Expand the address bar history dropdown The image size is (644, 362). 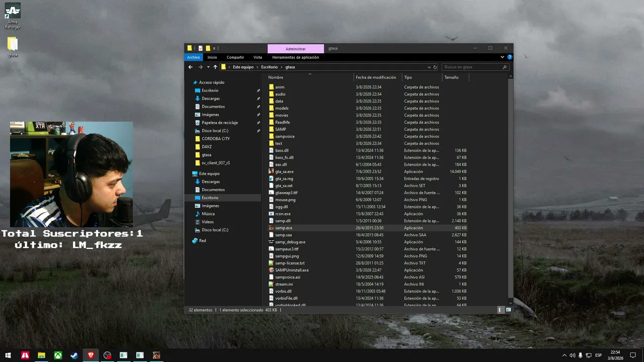pyautogui.click(x=429, y=67)
